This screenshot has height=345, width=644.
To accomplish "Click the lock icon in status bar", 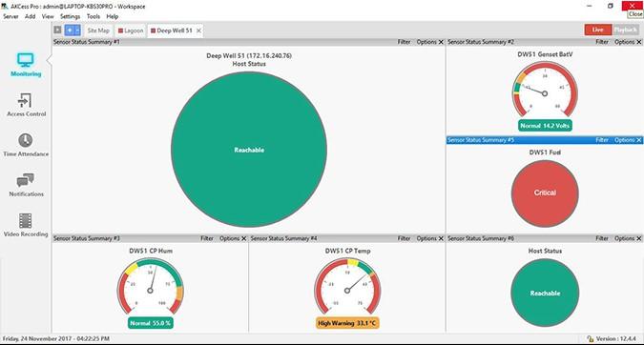I will pyautogui.click(x=591, y=339).
